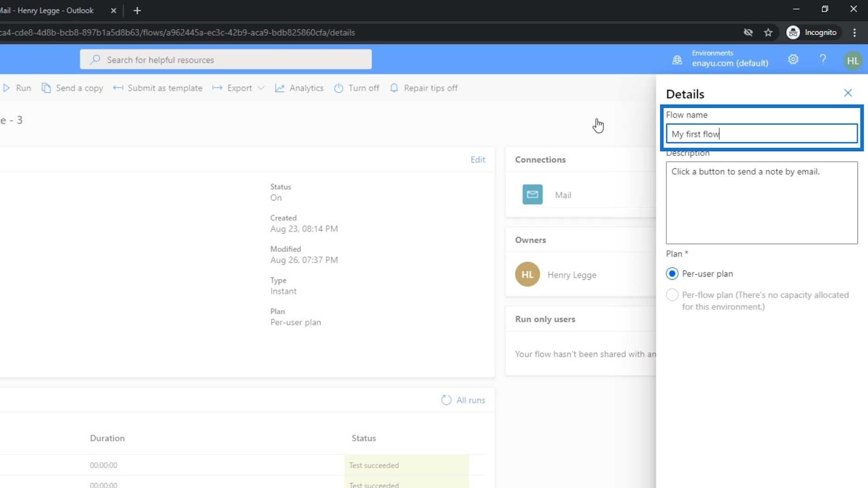
Task: Open Analytics chart icon
Action: click(x=279, y=88)
